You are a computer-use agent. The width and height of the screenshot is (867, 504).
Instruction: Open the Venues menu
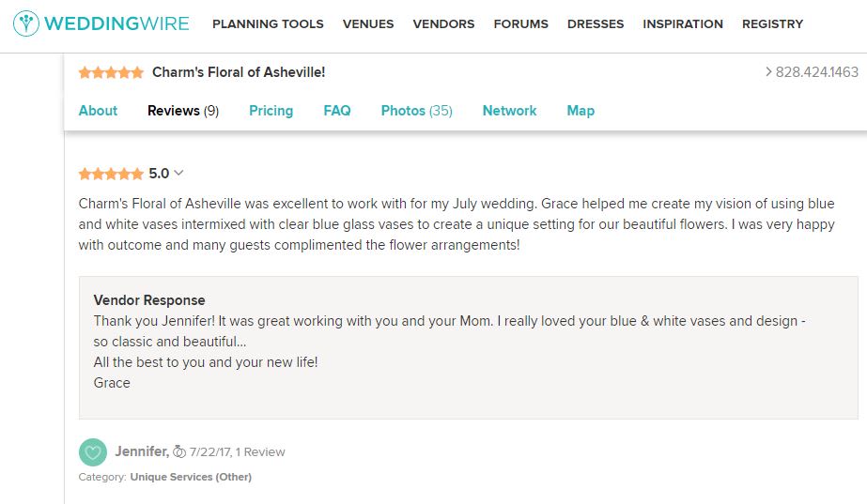pos(368,23)
